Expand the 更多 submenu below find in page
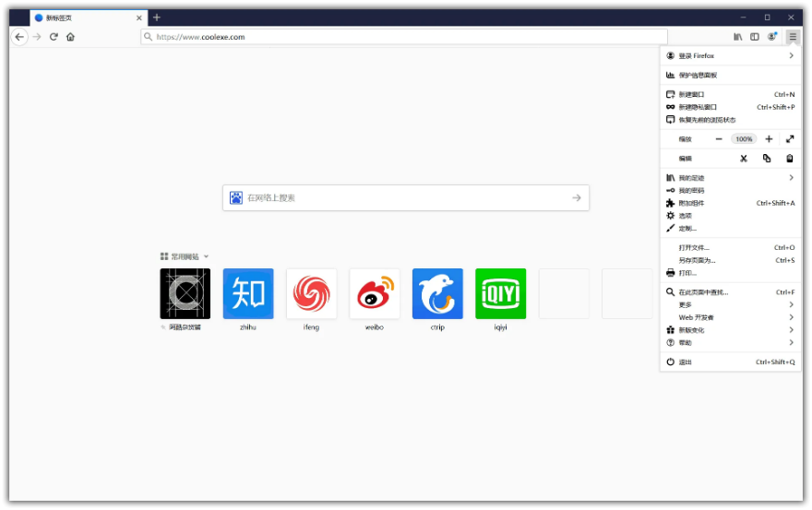The width and height of the screenshot is (812, 510). [730, 305]
